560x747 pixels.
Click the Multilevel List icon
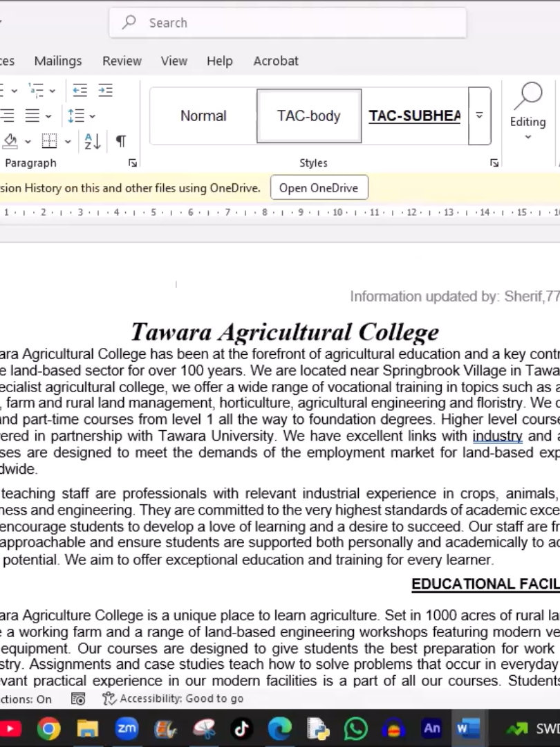pyautogui.click(x=36, y=90)
